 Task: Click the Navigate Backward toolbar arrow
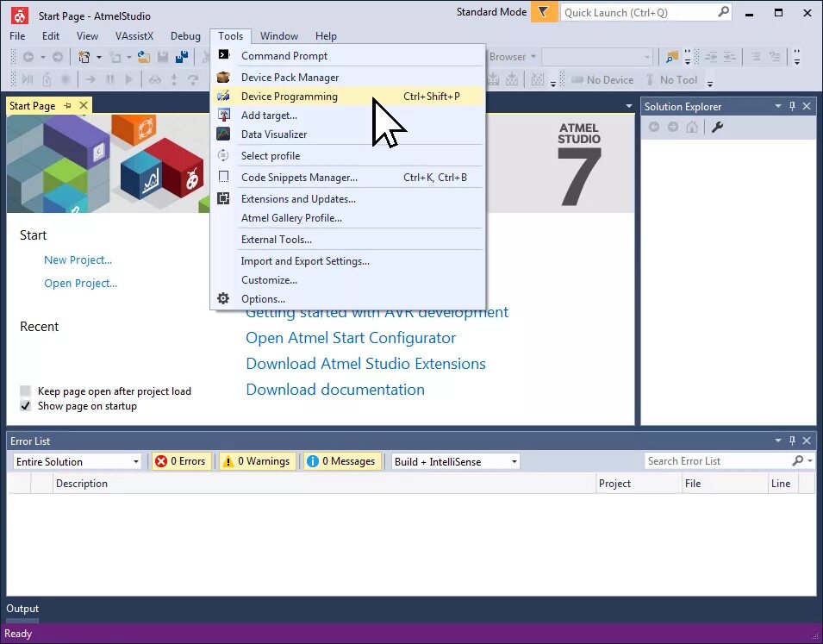click(28, 57)
